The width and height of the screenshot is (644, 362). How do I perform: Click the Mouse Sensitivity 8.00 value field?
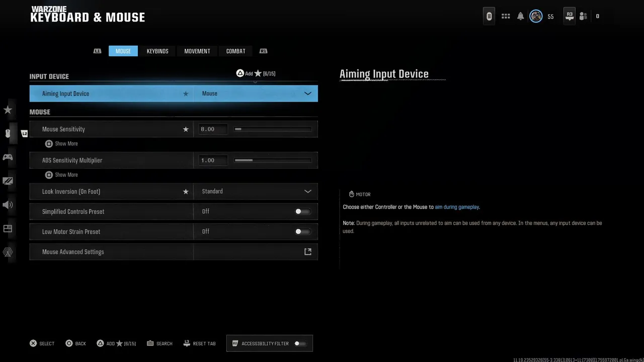click(212, 129)
